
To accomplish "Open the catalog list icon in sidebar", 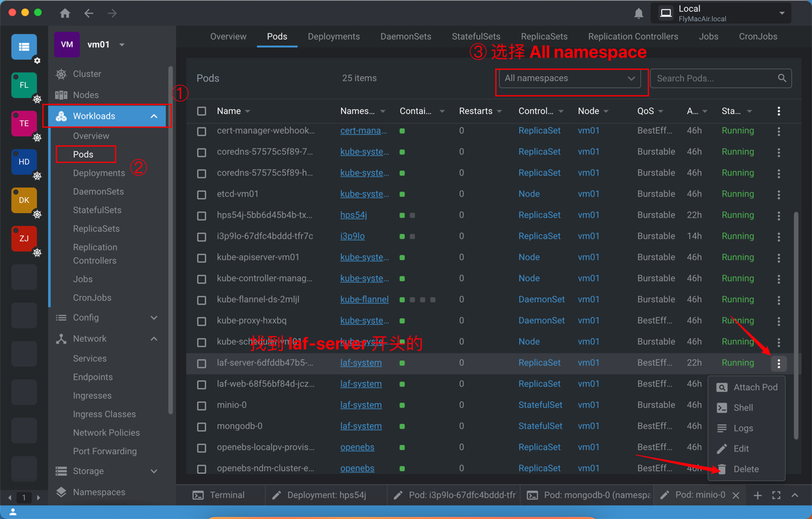I will [x=24, y=47].
